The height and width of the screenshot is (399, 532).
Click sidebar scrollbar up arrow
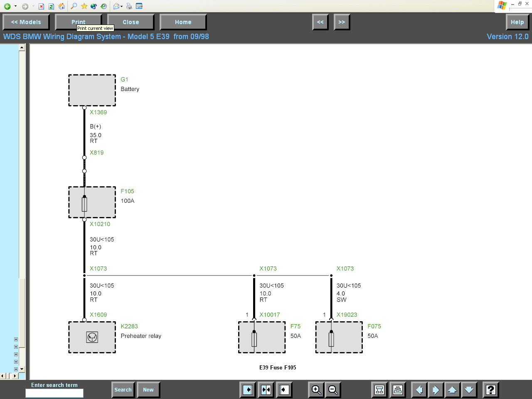(x=22, y=48)
